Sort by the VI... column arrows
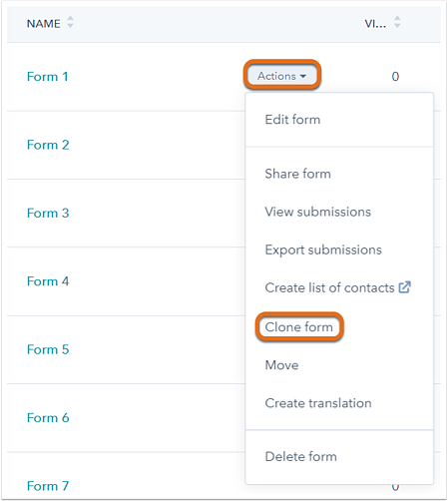448x501 pixels. (x=397, y=22)
